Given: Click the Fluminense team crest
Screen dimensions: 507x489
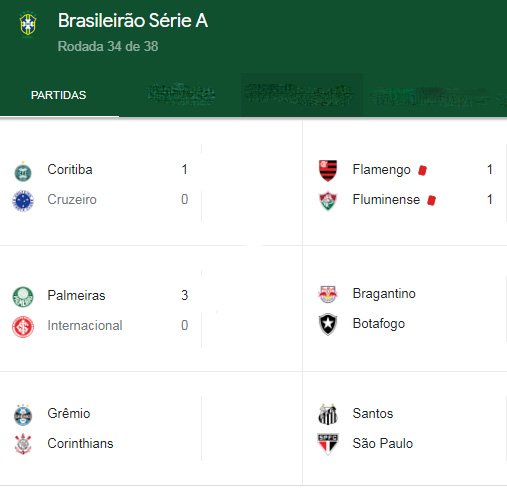Looking at the screenshot, I should pyautogui.click(x=328, y=201).
